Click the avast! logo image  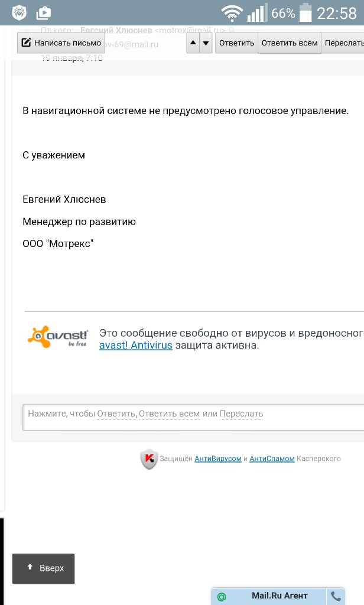[58, 336]
